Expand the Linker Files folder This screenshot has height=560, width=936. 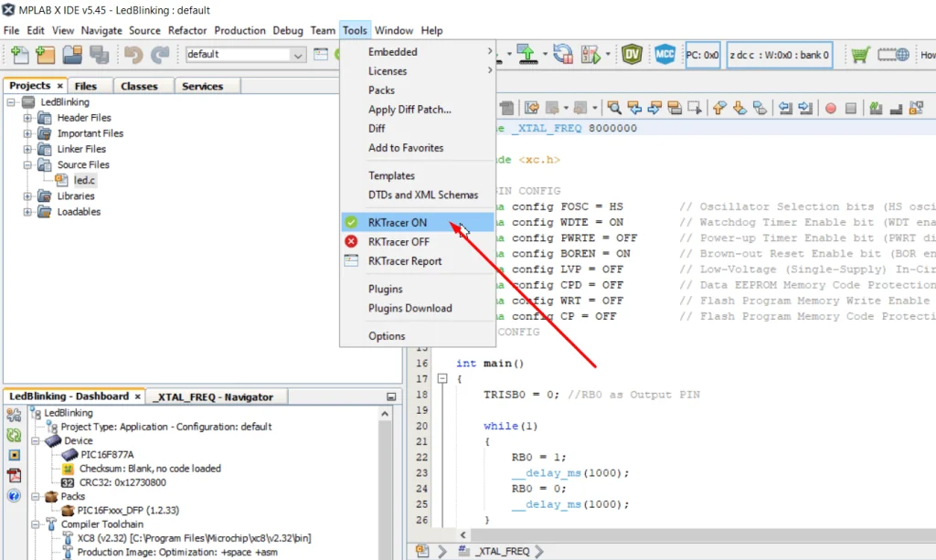pyautogui.click(x=27, y=149)
